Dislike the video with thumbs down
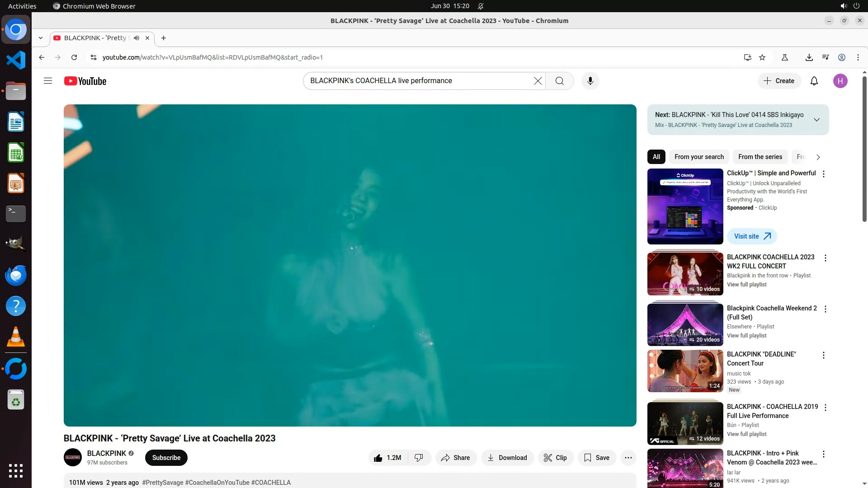The width and height of the screenshot is (868, 488). pyautogui.click(x=419, y=458)
